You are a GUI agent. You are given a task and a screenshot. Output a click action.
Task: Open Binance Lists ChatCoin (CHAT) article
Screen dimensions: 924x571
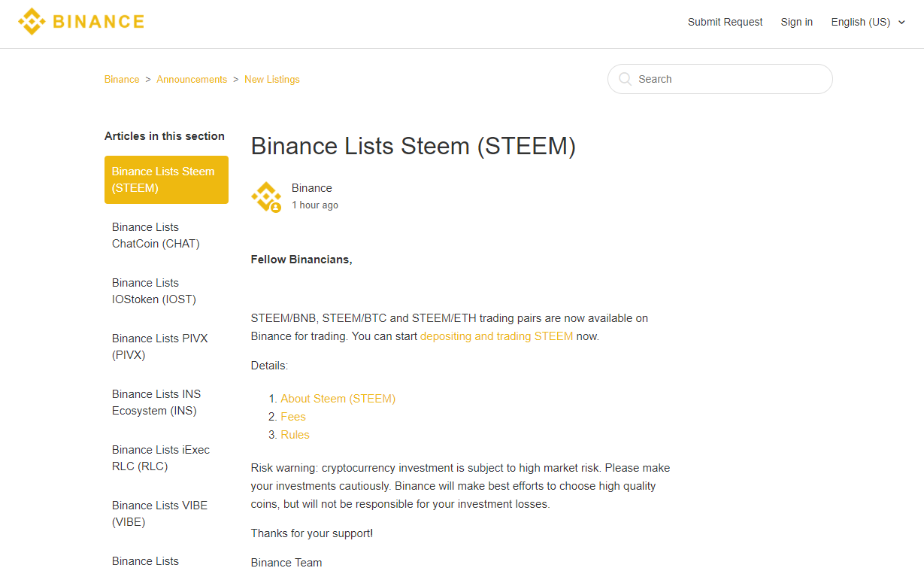click(156, 235)
